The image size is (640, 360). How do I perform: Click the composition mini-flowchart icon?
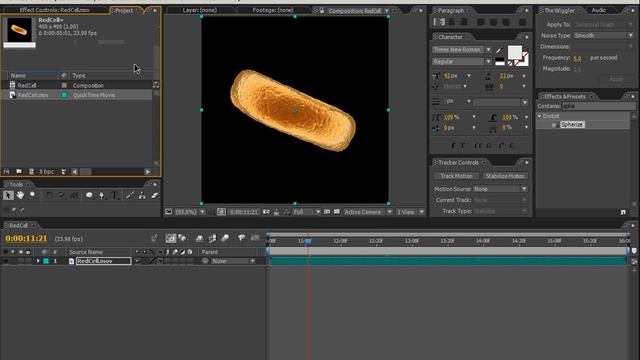[154, 238]
